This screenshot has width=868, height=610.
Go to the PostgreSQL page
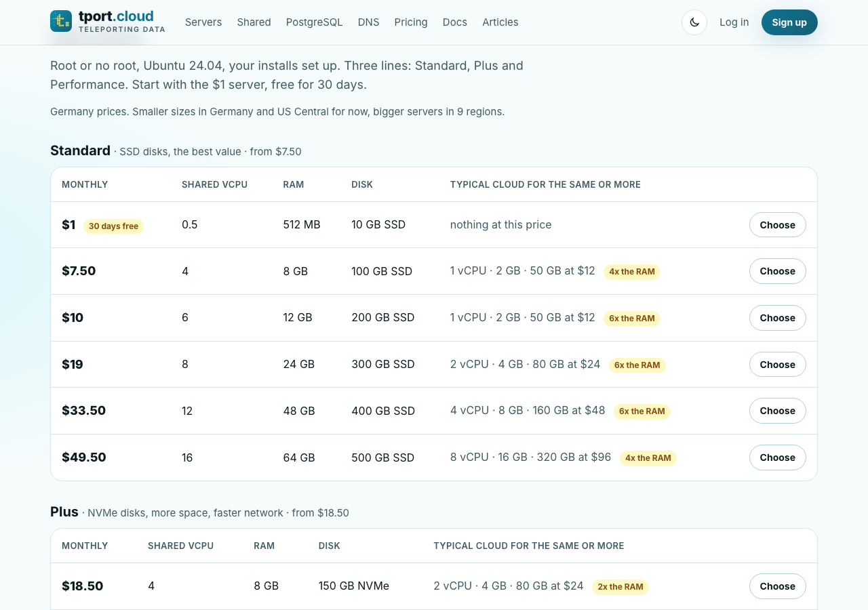(315, 22)
